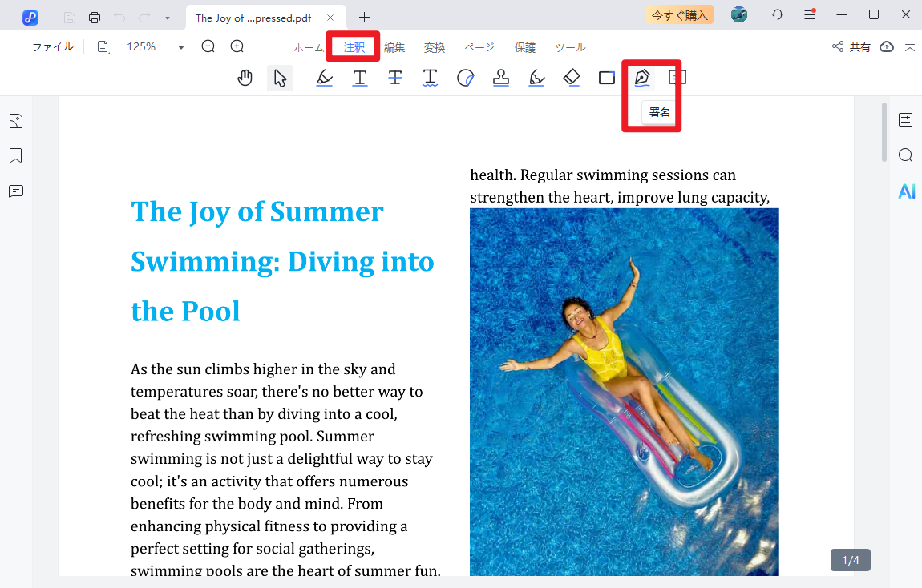Image resolution: width=922 pixels, height=588 pixels.
Task: Select the strikethrough text tool
Action: (x=395, y=78)
